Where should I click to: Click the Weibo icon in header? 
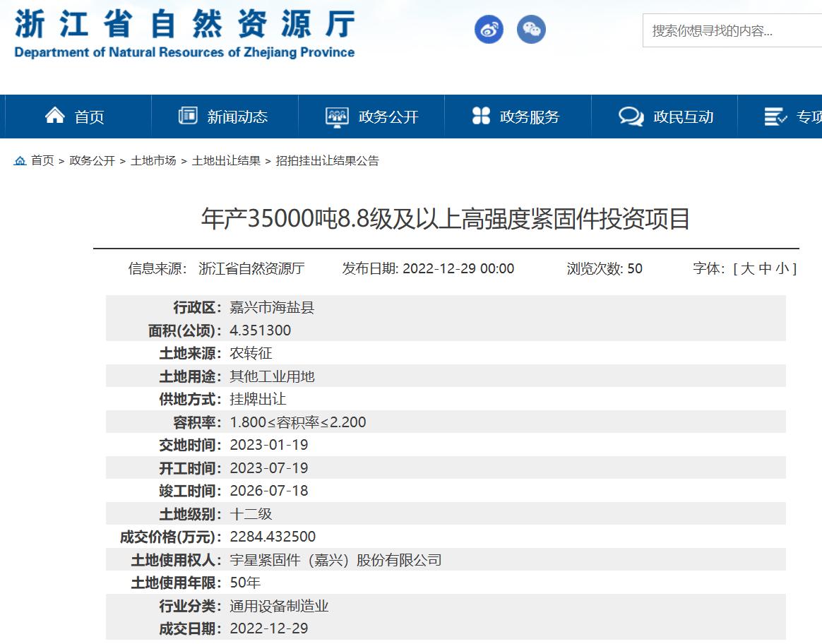(x=489, y=30)
